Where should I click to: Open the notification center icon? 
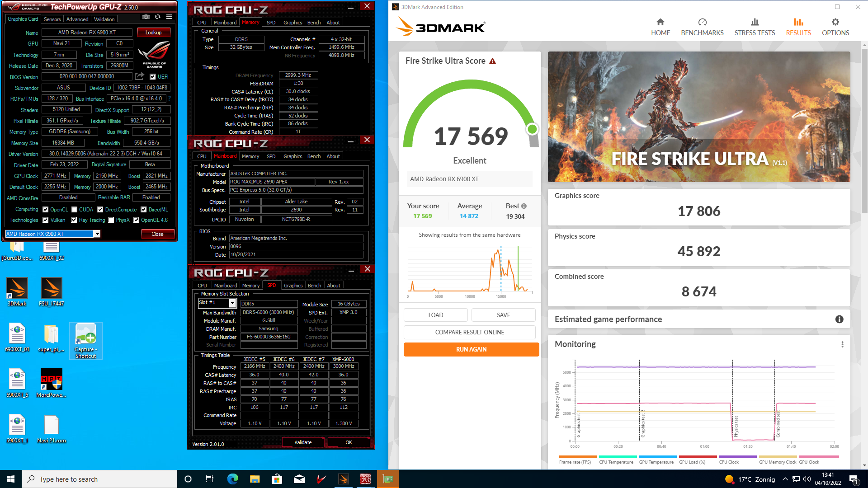point(854,479)
